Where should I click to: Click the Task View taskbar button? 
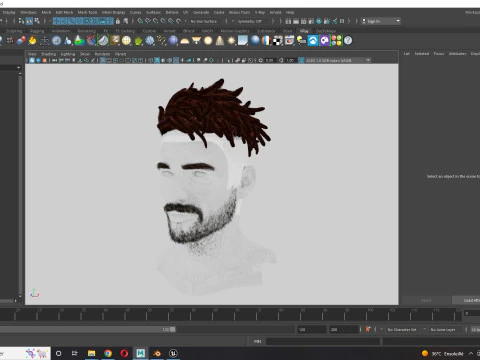point(75,353)
